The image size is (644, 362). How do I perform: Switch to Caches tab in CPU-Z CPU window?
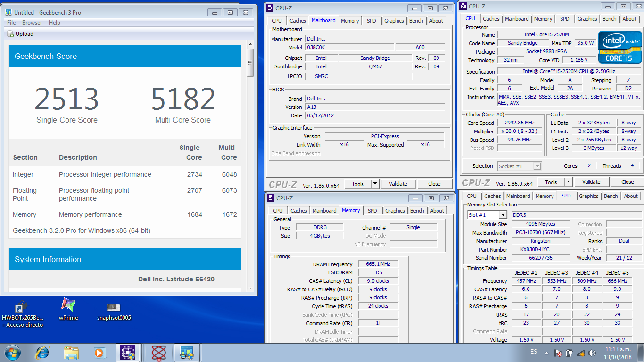tap(491, 19)
